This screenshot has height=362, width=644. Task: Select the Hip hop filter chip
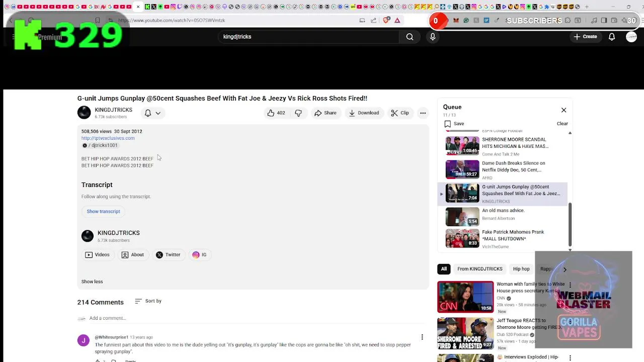(521, 269)
